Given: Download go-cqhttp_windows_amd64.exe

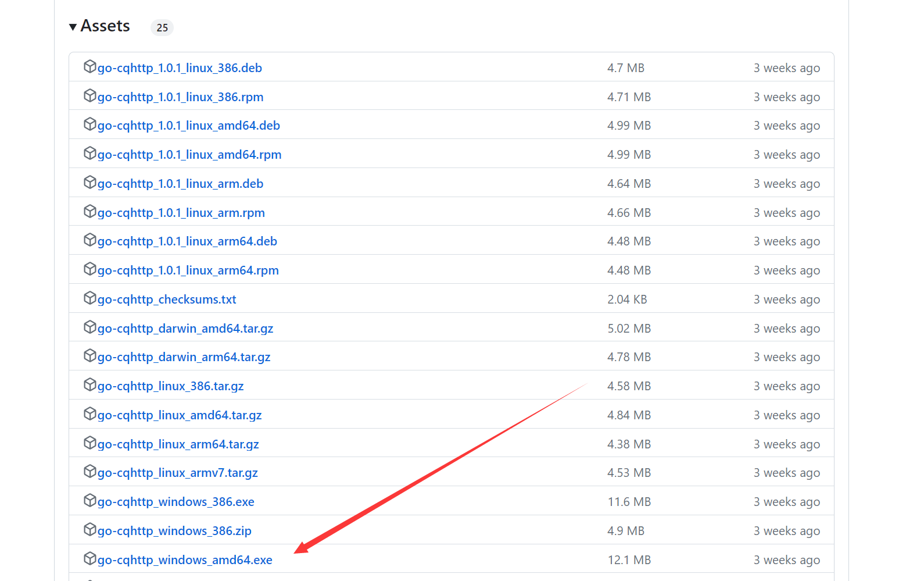Looking at the screenshot, I should [x=185, y=560].
